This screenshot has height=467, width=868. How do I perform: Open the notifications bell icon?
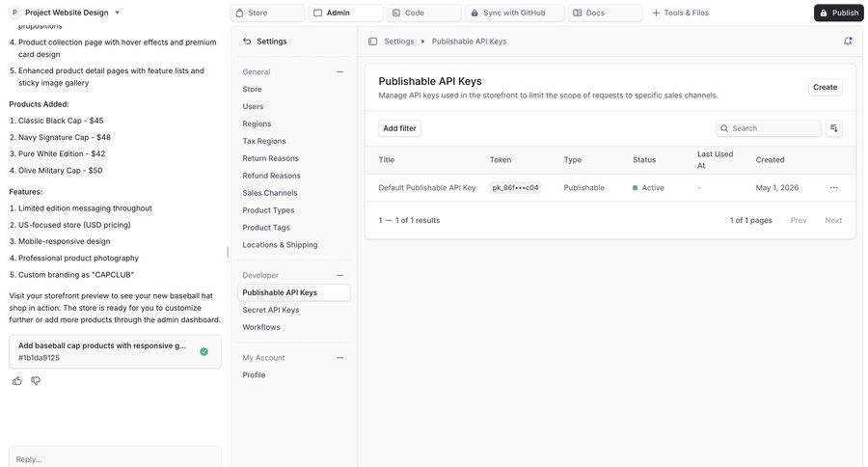848,41
